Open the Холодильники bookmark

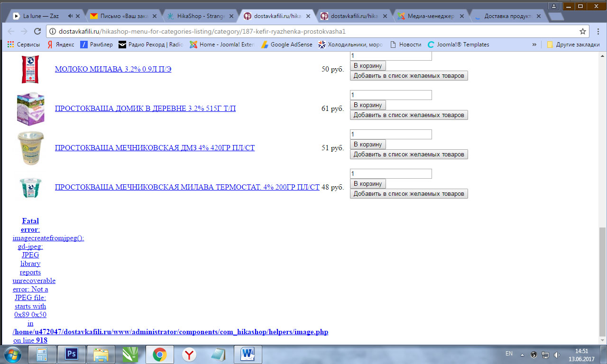click(351, 45)
